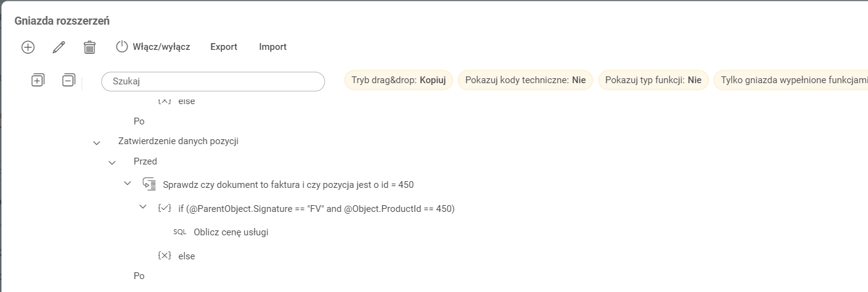868x292 pixels.
Task: Click the SQL icon next to Oblicz cenę usługi
Action: (179, 232)
